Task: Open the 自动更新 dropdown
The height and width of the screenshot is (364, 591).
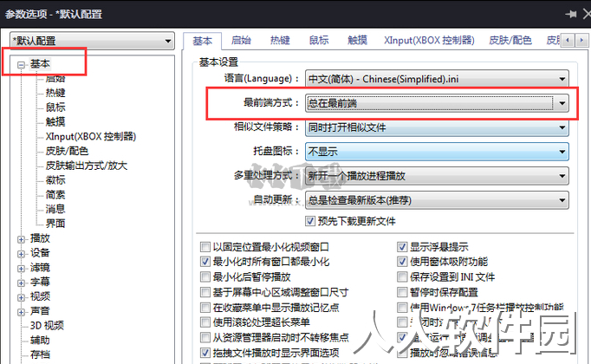Action: [437, 199]
